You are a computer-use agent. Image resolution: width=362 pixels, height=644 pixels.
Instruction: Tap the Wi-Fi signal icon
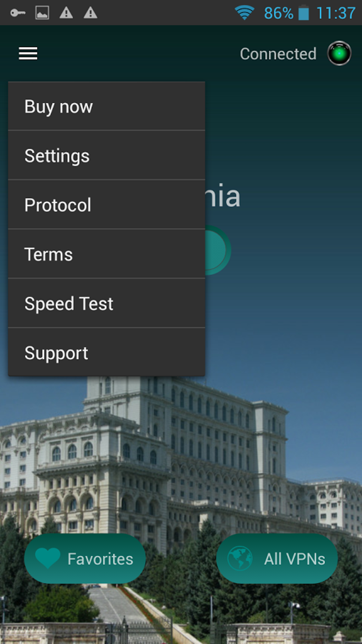[x=245, y=13]
